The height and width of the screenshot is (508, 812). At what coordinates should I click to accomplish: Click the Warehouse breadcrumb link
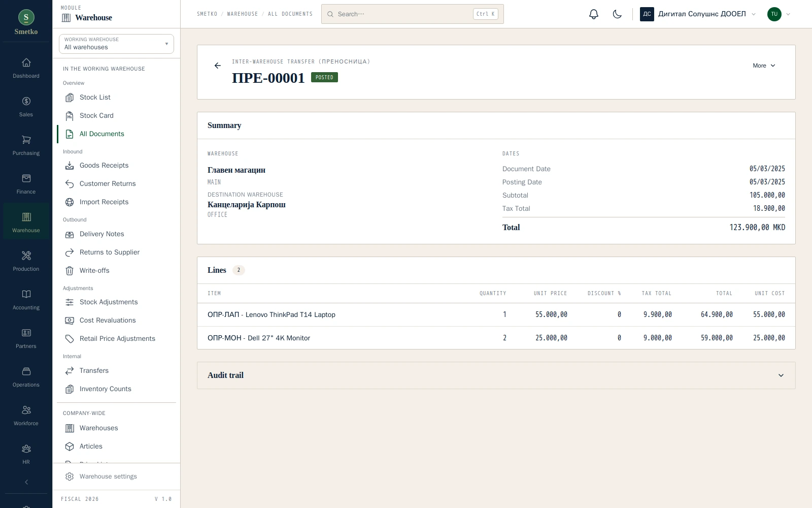(x=242, y=14)
